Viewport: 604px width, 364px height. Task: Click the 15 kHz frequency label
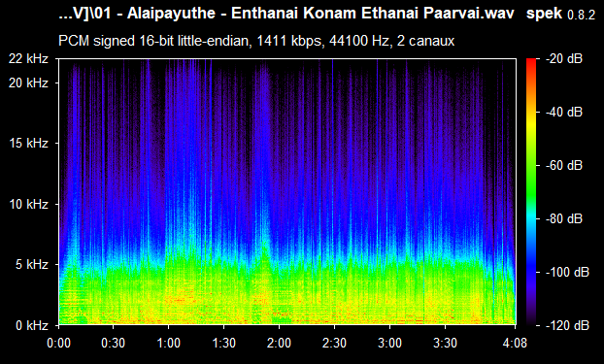(29, 144)
